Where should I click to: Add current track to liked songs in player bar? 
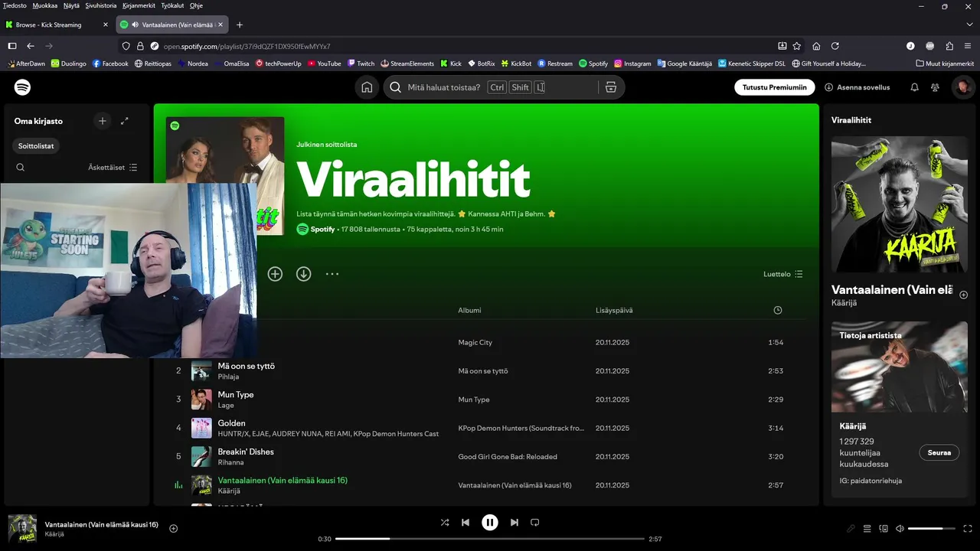pos(174,528)
